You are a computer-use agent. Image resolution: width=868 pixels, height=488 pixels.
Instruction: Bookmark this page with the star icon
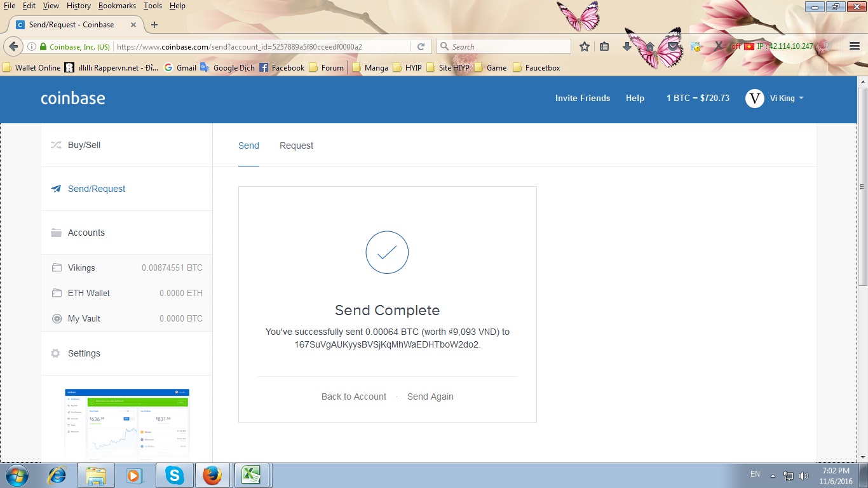pos(585,46)
